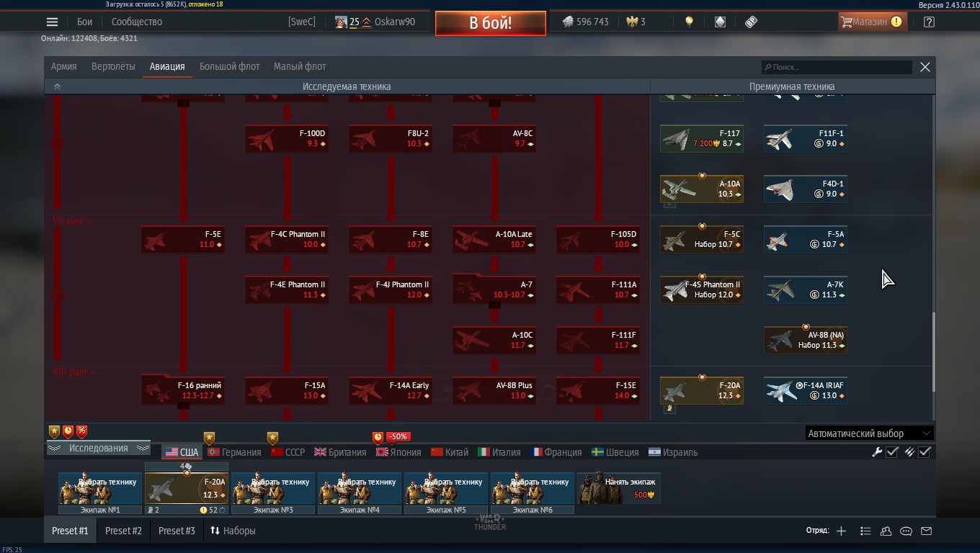Select the F-100D aircraft card
The height and width of the screenshot is (553, 980).
(x=287, y=138)
